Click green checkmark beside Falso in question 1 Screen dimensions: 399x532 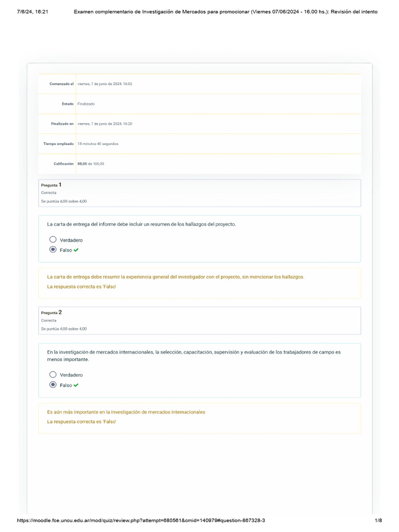[x=76, y=250]
